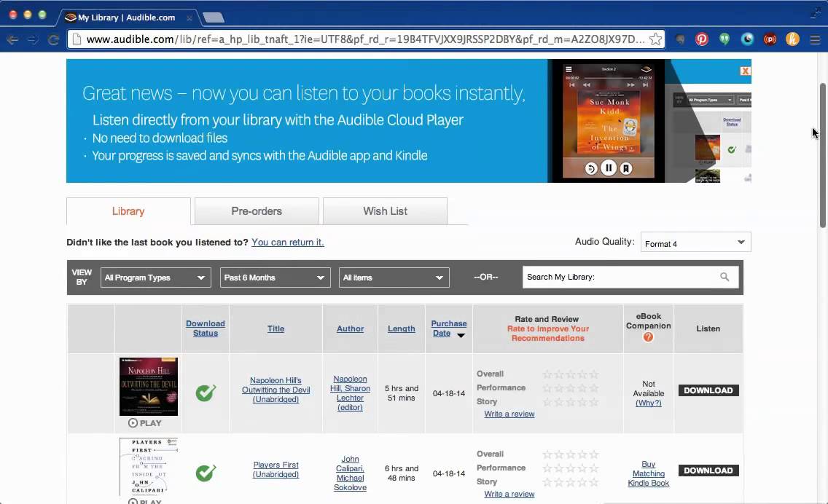Open author link Napoleon Hill, Sharon Lechter

350,393
